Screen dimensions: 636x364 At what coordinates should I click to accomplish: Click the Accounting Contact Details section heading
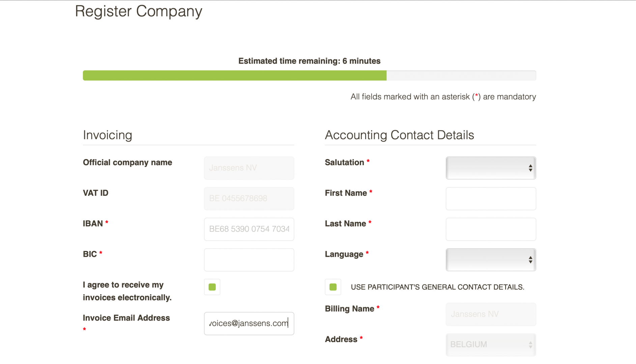pyautogui.click(x=399, y=135)
